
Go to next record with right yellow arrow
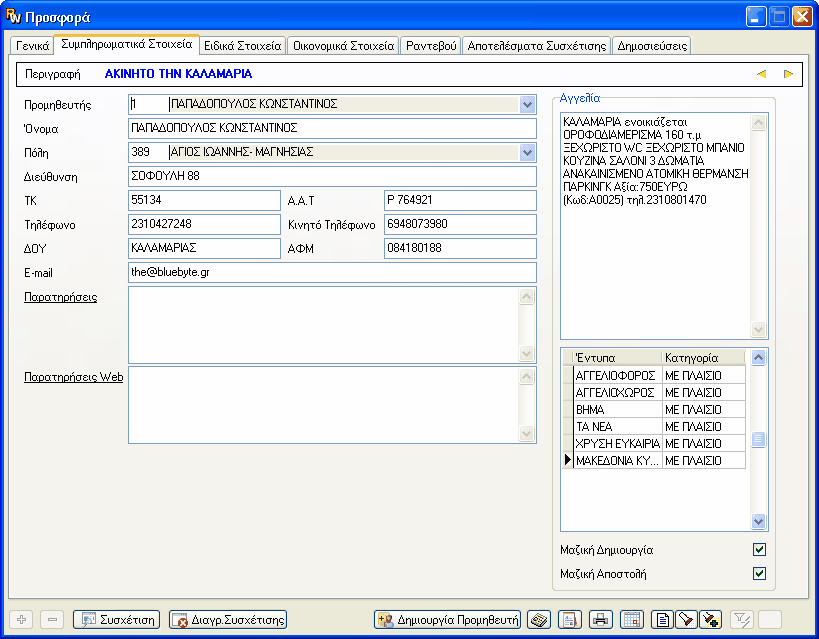click(x=788, y=74)
